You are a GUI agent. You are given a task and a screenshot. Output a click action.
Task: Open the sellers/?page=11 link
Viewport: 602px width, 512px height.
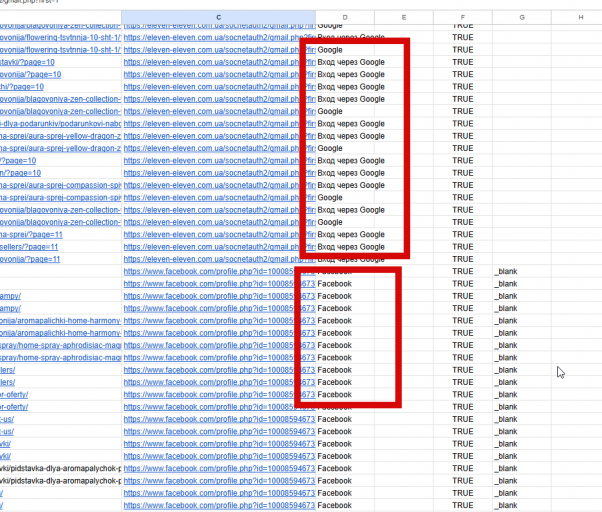pos(29,247)
